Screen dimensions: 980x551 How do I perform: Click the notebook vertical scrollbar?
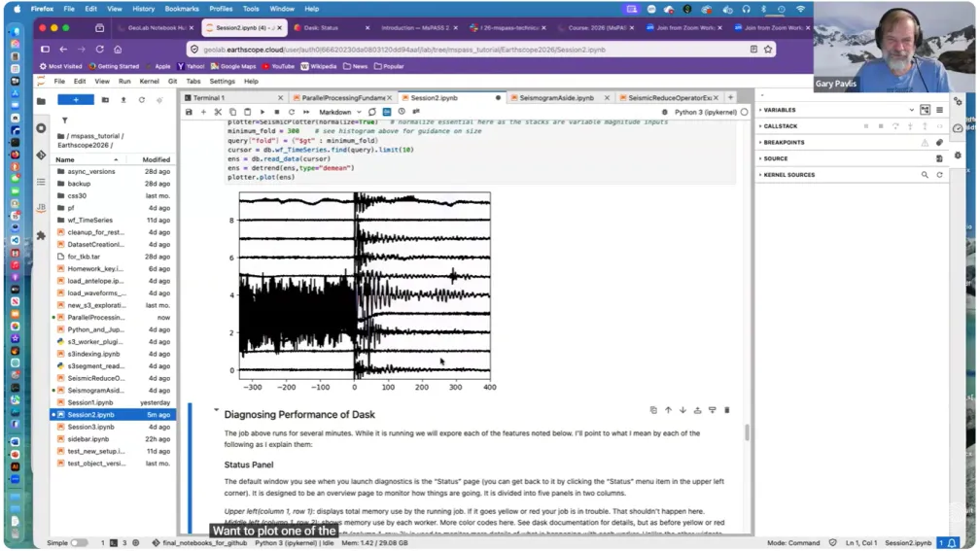[x=747, y=432]
